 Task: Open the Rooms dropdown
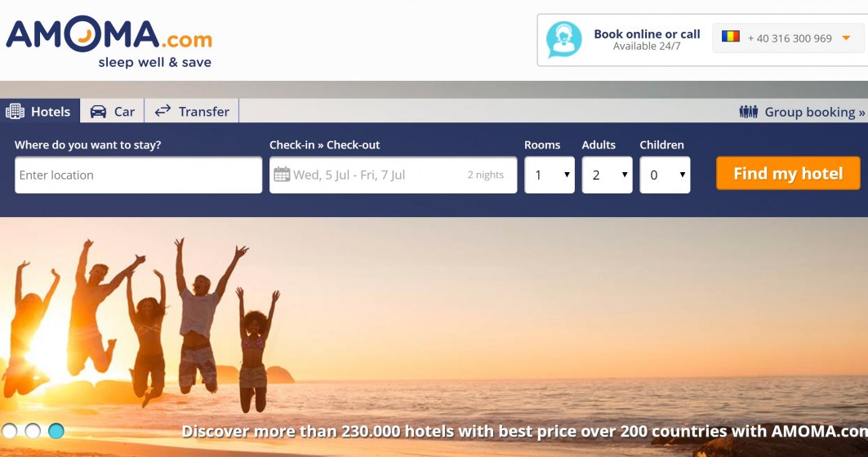[x=550, y=175]
